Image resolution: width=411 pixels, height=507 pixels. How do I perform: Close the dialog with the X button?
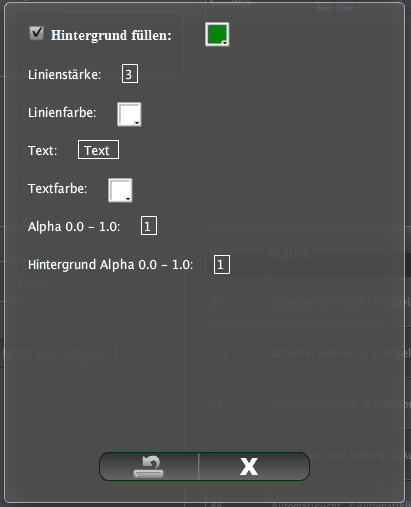(x=254, y=466)
